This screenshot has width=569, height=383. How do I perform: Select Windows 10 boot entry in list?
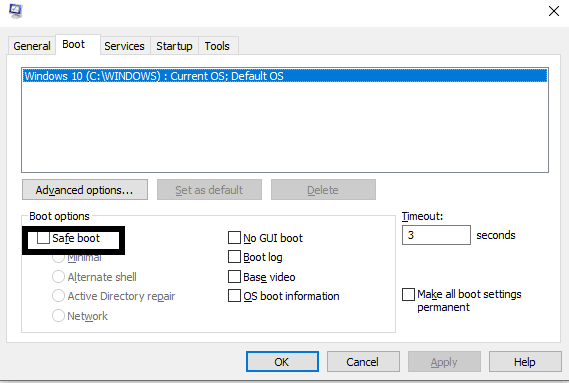pos(285,76)
